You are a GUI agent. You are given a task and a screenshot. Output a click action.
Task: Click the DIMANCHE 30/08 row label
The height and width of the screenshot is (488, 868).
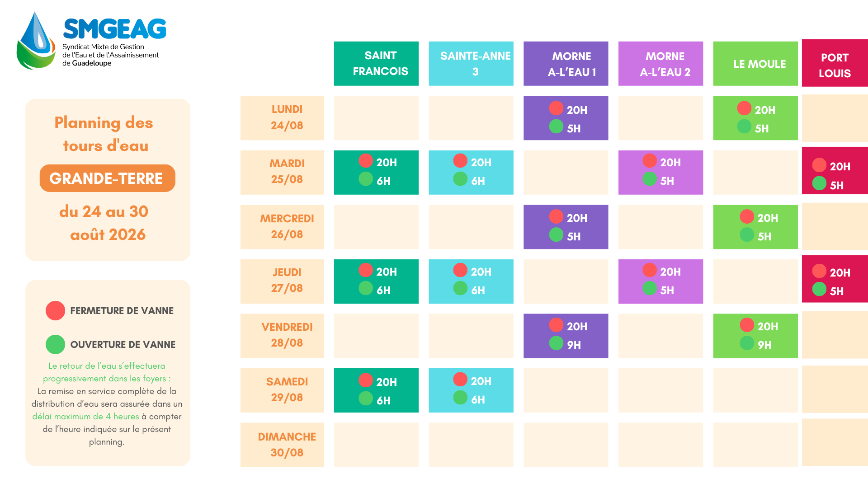point(282,445)
